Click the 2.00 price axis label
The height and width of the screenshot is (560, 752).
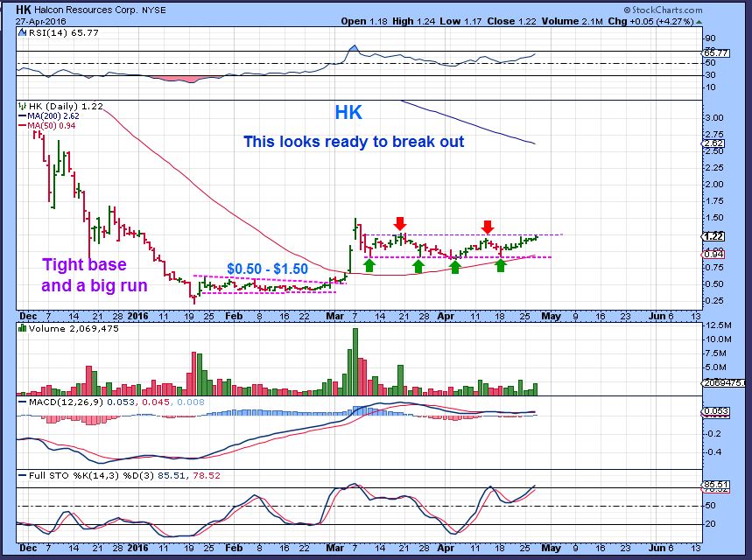pyautogui.click(x=714, y=185)
